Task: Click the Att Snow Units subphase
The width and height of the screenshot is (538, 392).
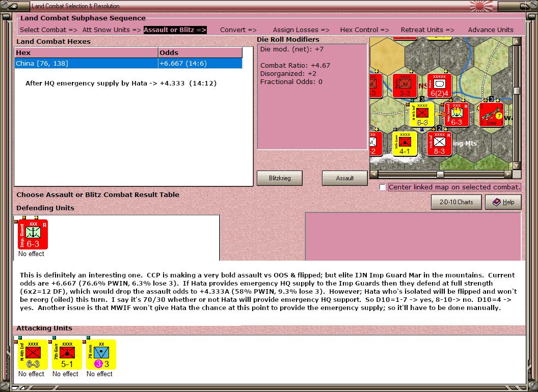Action: 112,30
